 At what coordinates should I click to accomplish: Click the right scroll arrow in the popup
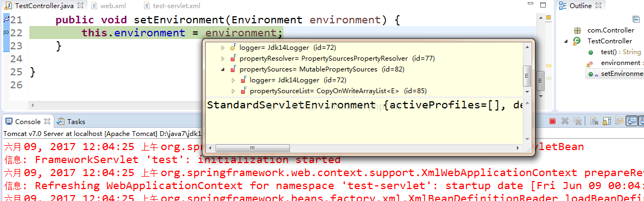[519, 148]
